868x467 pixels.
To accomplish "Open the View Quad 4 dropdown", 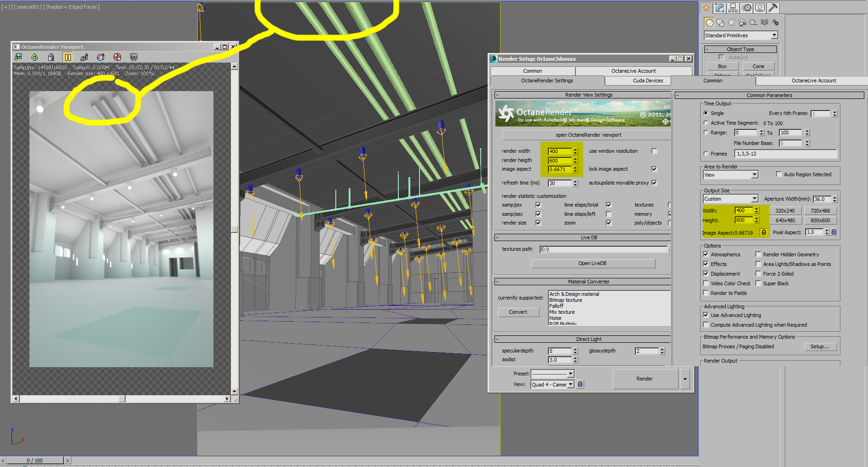I will pos(571,385).
